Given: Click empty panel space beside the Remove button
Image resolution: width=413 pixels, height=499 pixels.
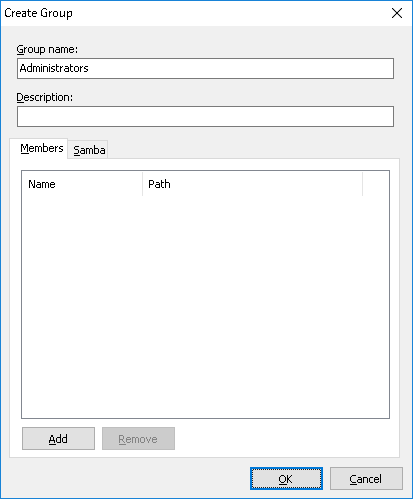Looking at the screenshot, I should [287, 439].
